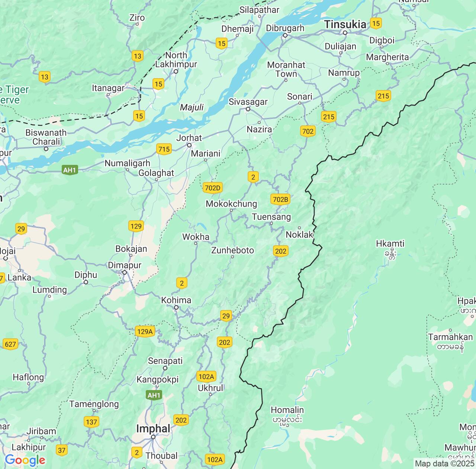
Task: Click the 702B route marker near Tuensang
Action: [x=280, y=200]
